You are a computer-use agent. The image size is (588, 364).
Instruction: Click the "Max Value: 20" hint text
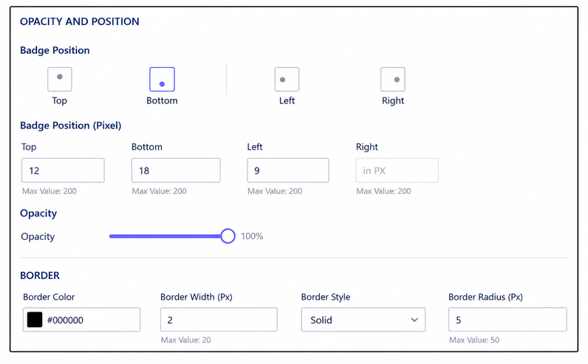(x=186, y=340)
